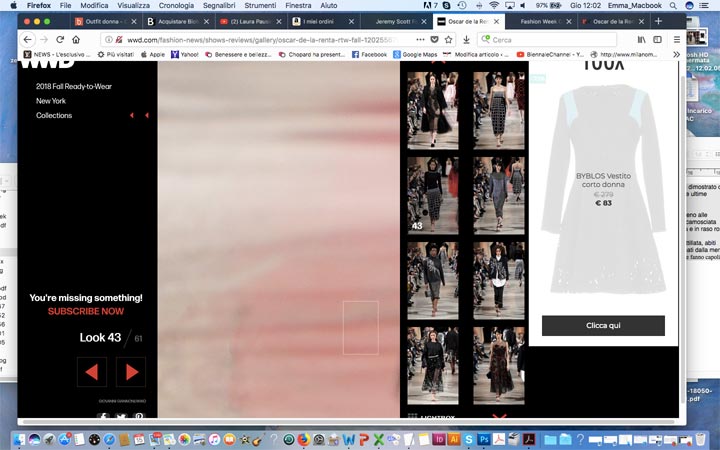This screenshot has width=720, height=450.
Task: Open Spotlight search in the menu bar
Action: coord(673,6)
